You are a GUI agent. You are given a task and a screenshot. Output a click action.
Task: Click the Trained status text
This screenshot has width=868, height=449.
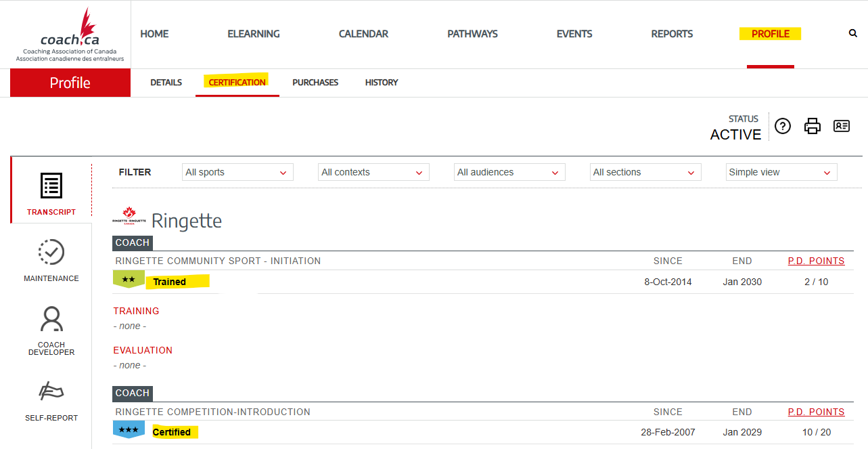[169, 282]
